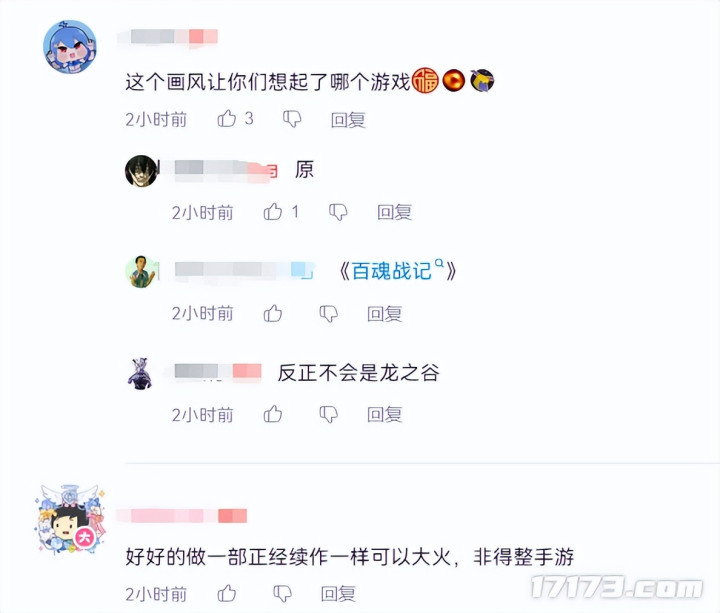Viewport: 720px width, 613px height.
Task: Open the winged frame avatar profile
Action: coord(70,519)
